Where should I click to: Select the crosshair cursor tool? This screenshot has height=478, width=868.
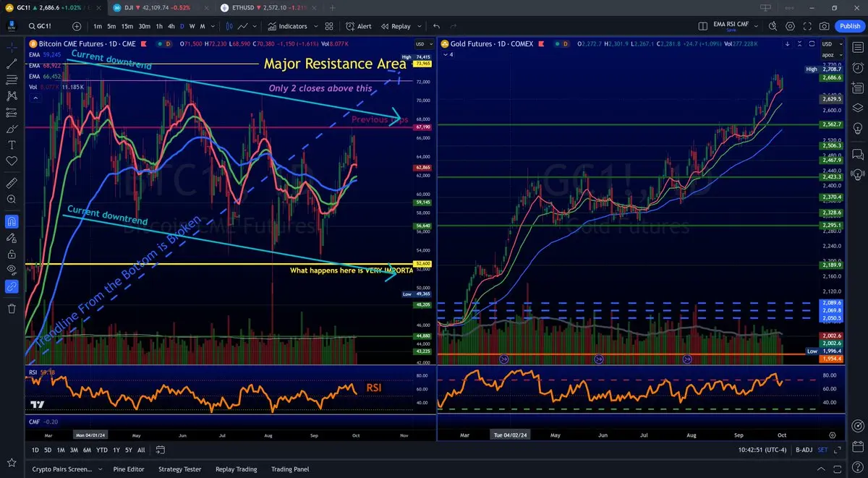tap(12, 47)
